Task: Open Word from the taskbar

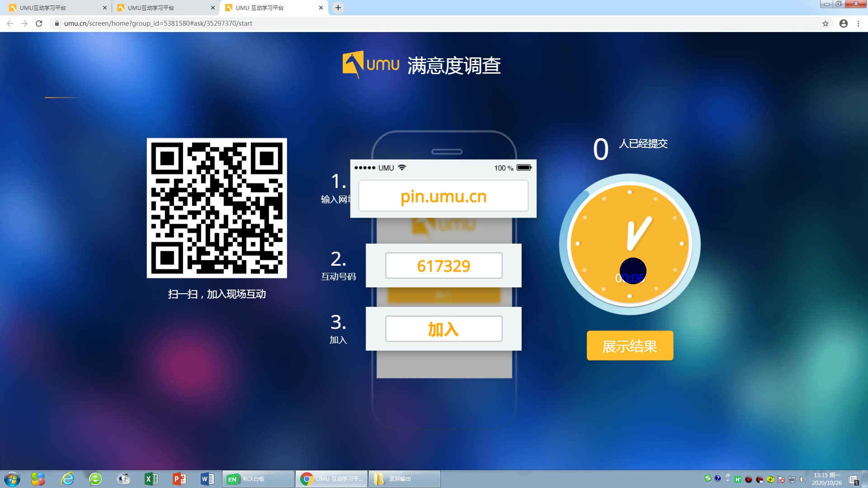Action: 207,479
